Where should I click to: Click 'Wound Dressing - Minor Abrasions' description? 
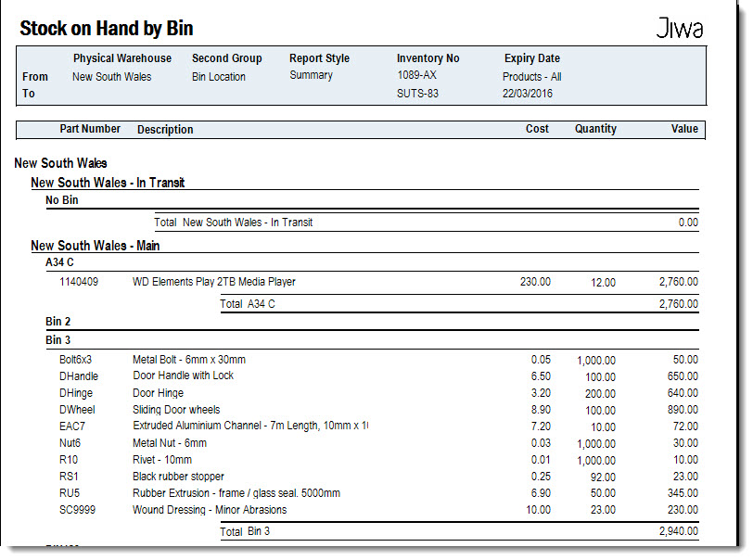pyautogui.click(x=210, y=510)
